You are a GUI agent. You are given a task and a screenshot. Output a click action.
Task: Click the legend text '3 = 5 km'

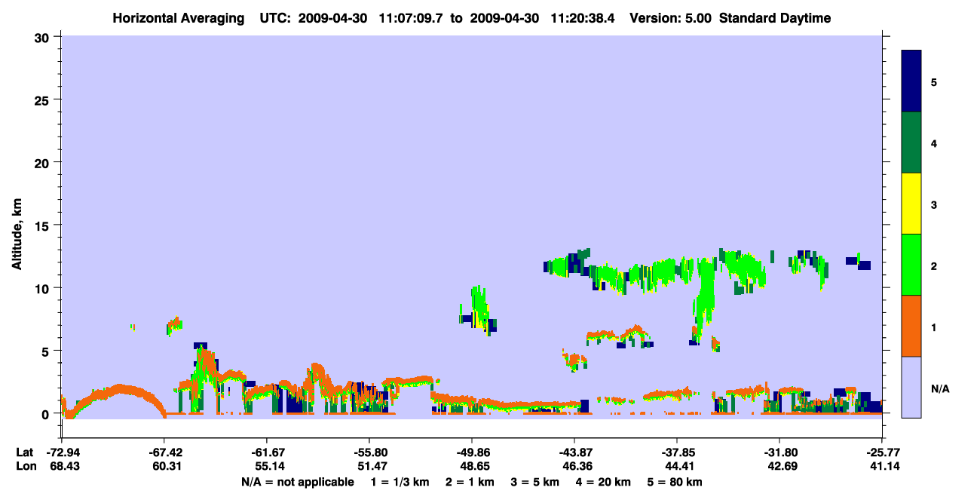click(535, 482)
